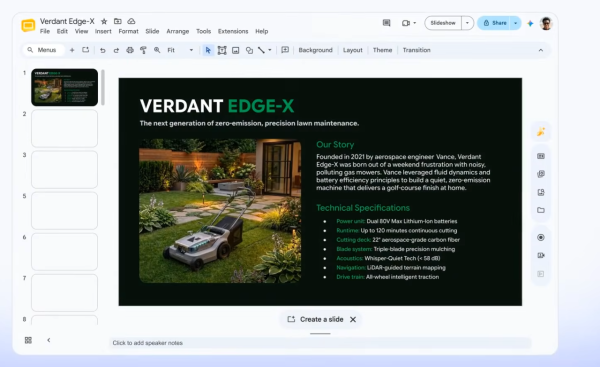The width and height of the screenshot is (600, 367).
Task: Open the Slide menu
Action: pyautogui.click(x=152, y=31)
